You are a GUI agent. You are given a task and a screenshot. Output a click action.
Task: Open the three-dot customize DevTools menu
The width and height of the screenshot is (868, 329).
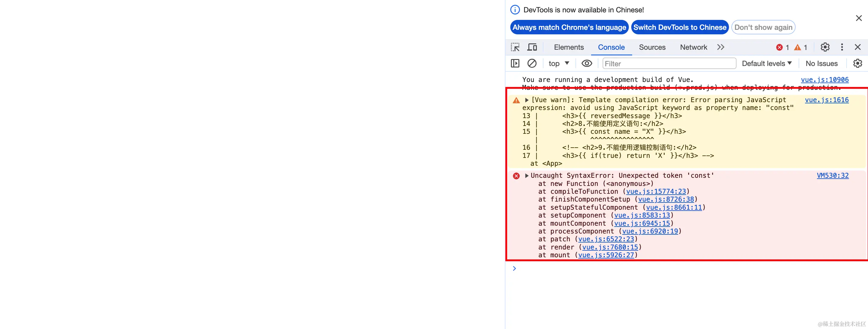pyautogui.click(x=842, y=47)
